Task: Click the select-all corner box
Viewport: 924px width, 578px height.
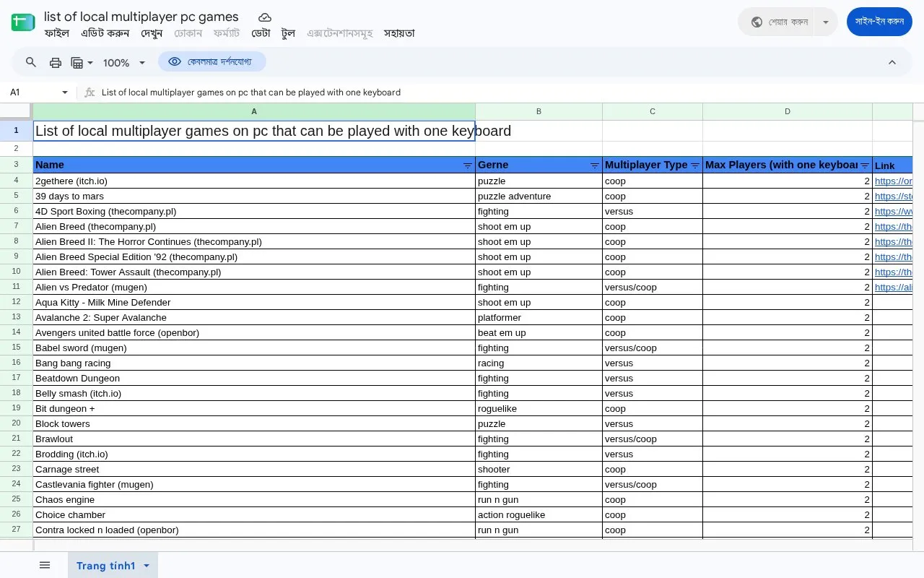Action: [x=16, y=112]
